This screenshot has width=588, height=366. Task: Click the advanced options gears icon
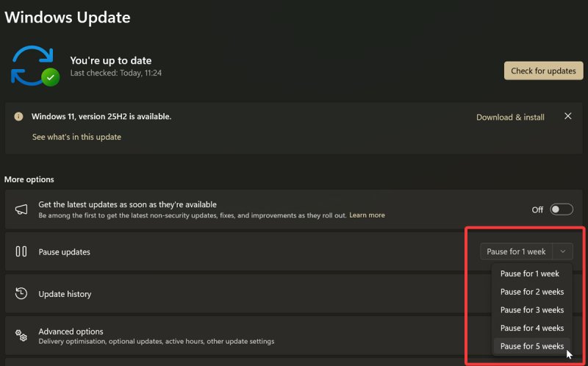[21, 336]
